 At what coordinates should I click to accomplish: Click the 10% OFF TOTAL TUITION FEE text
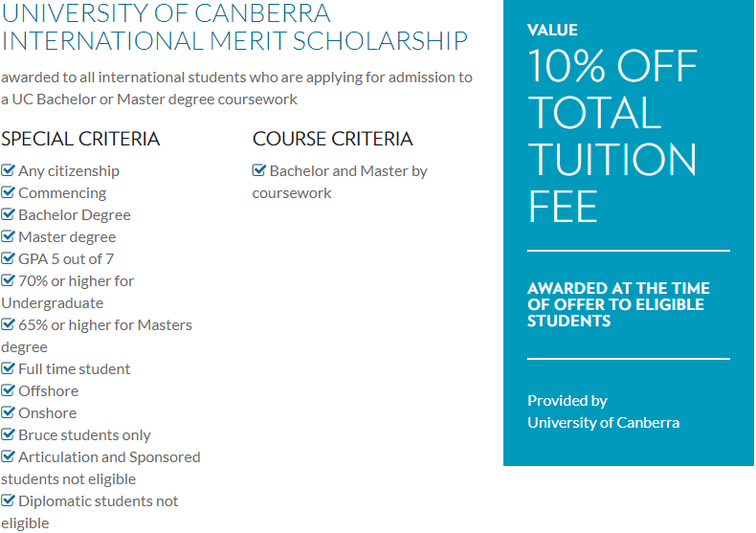(612, 136)
